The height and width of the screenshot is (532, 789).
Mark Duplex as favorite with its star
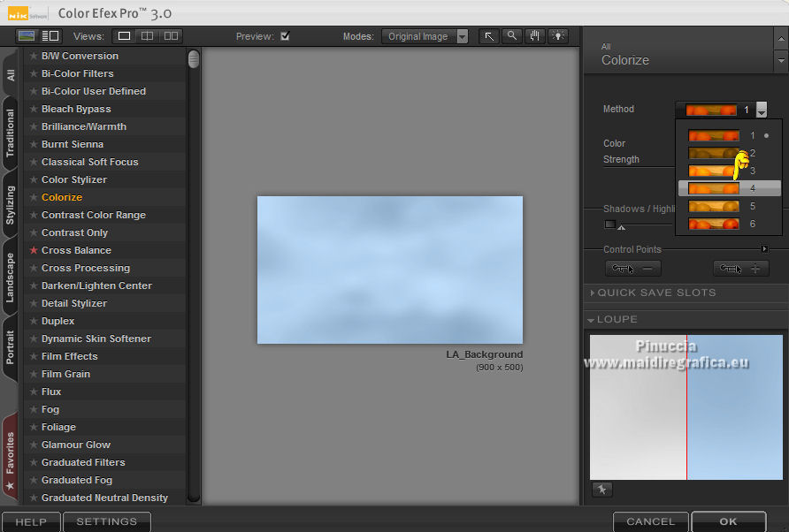click(x=34, y=321)
